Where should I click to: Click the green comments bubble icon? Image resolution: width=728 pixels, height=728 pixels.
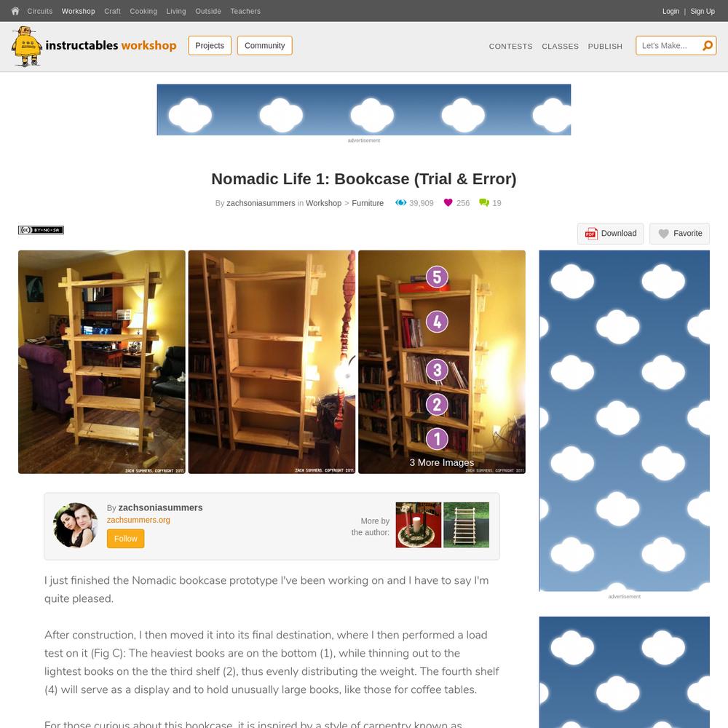click(x=484, y=202)
